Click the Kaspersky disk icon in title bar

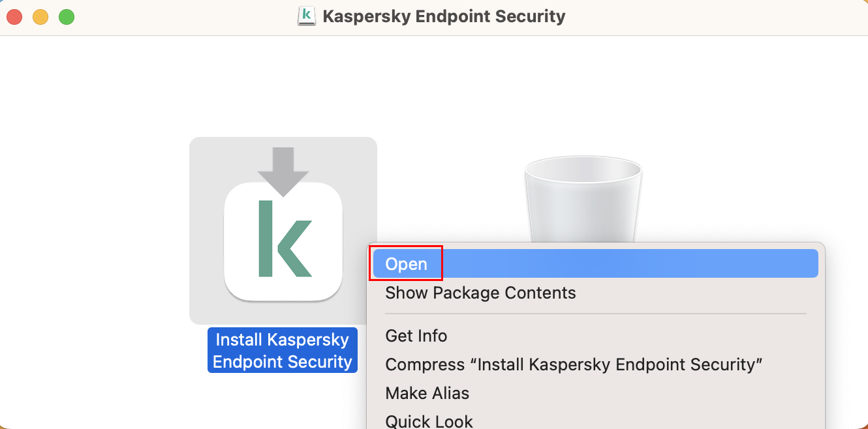pyautogui.click(x=306, y=16)
